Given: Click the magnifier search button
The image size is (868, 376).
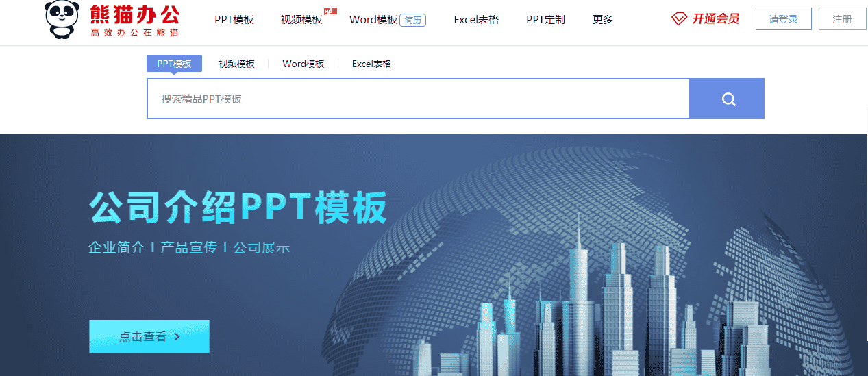Looking at the screenshot, I should (727, 99).
